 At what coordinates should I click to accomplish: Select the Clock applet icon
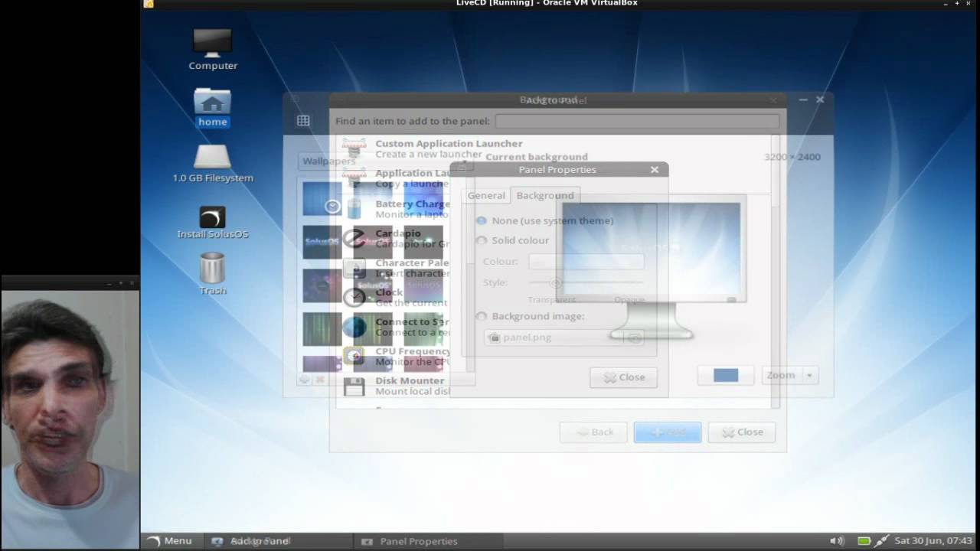[x=354, y=297]
